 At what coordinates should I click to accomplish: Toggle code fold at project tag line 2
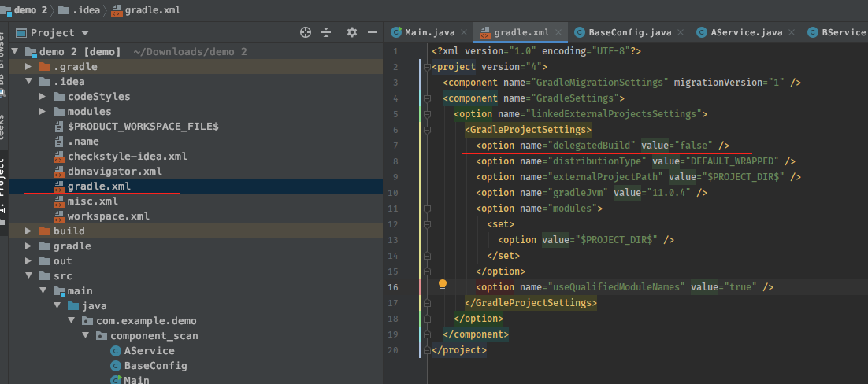[426, 67]
